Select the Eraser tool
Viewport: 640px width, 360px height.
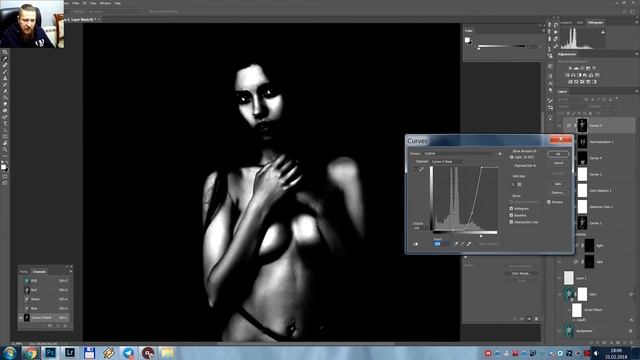point(5,91)
